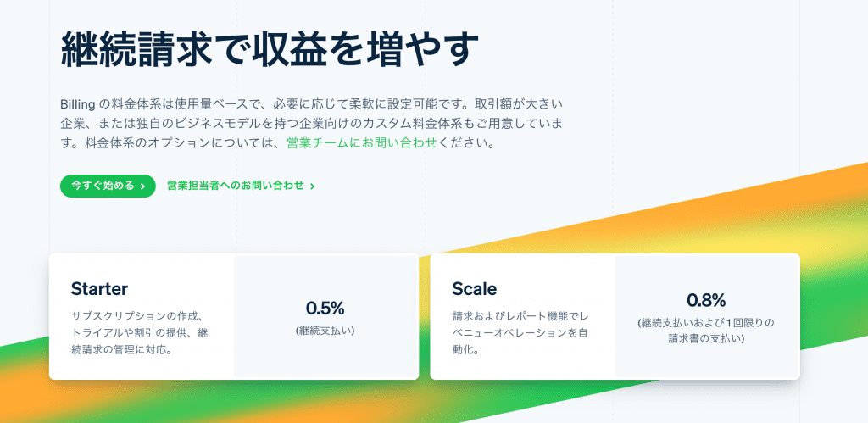Click the (継続支払い) label under 0.5%
The height and width of the screenshot is (423, 868).
point(325,331)
